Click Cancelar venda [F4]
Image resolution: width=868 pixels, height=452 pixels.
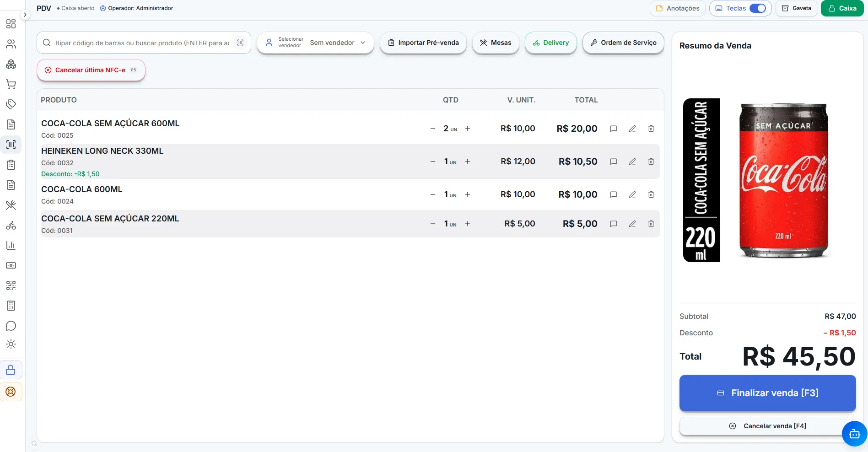[768, 426]
